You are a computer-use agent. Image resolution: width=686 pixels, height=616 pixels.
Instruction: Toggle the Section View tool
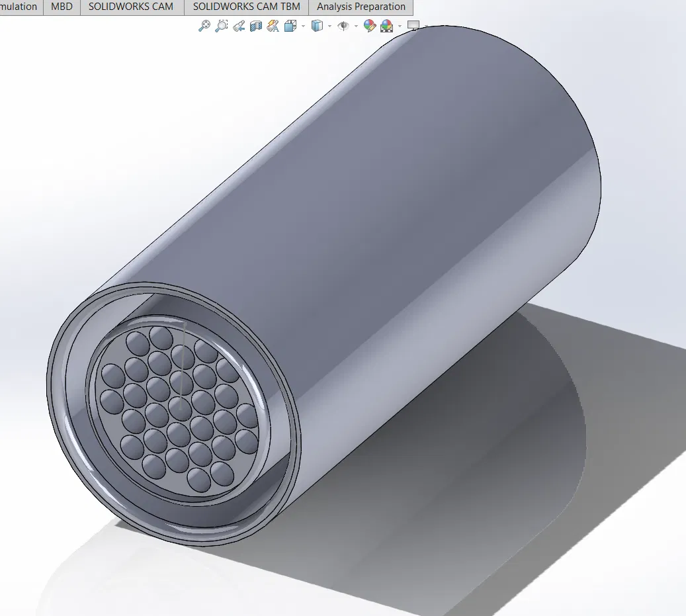pyautogui.click(x=256, y=26)
